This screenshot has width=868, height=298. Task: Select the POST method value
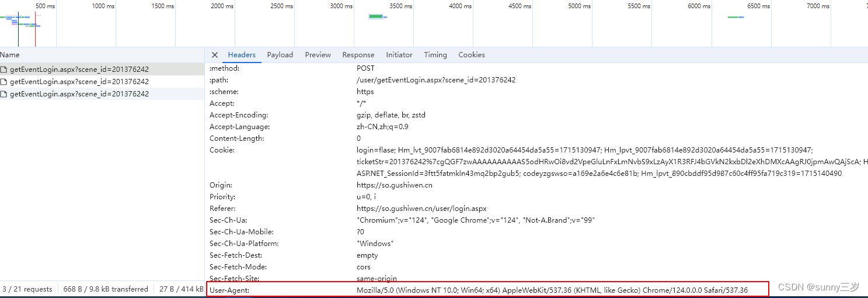click(x=366, y=68)
